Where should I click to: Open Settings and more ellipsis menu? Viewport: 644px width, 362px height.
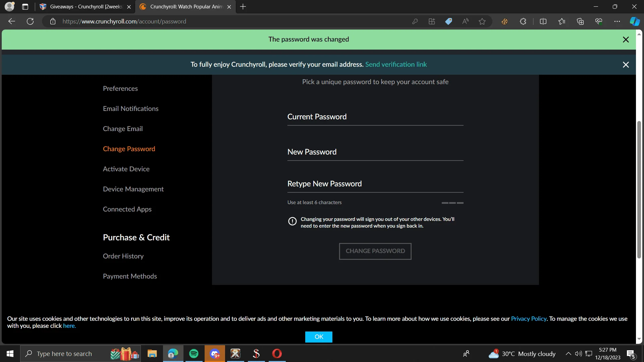click(617, 21)
